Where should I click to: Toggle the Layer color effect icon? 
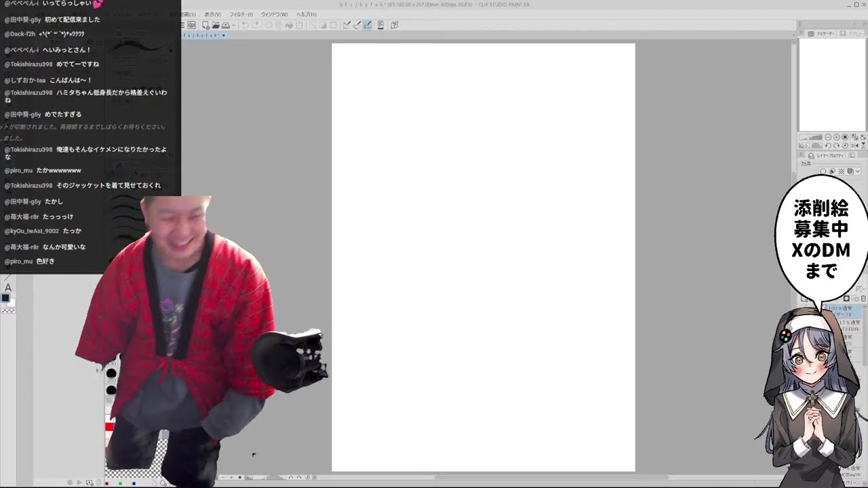pos(850,171)
